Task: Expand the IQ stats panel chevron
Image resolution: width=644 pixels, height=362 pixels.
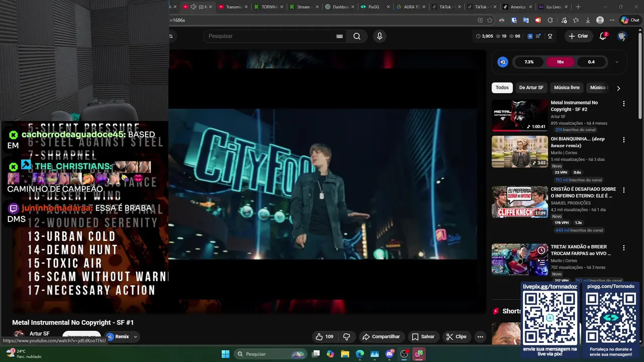Action: pyautogui.click(x=617, y=62)
